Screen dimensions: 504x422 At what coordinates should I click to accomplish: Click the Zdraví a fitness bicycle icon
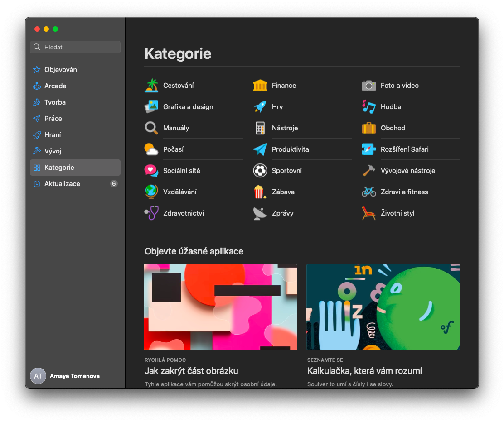point(369,192)
